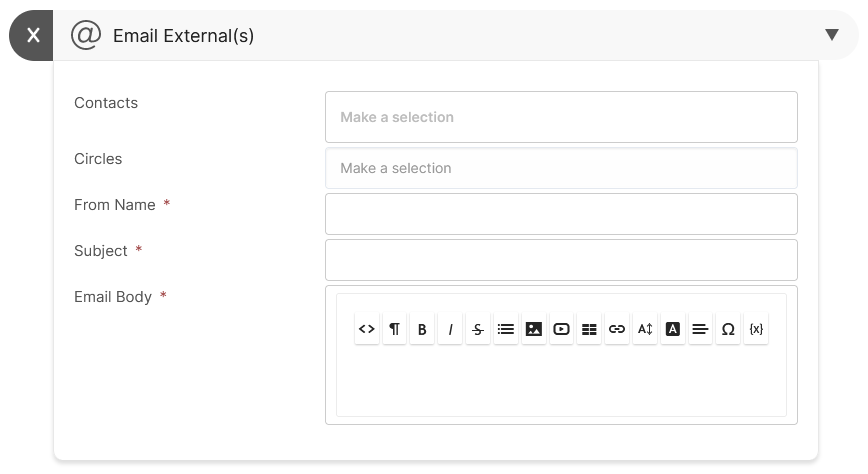Focus the From Name field
Image resolution: width=868 pixels, height=474 pixels.
point(561,214)
